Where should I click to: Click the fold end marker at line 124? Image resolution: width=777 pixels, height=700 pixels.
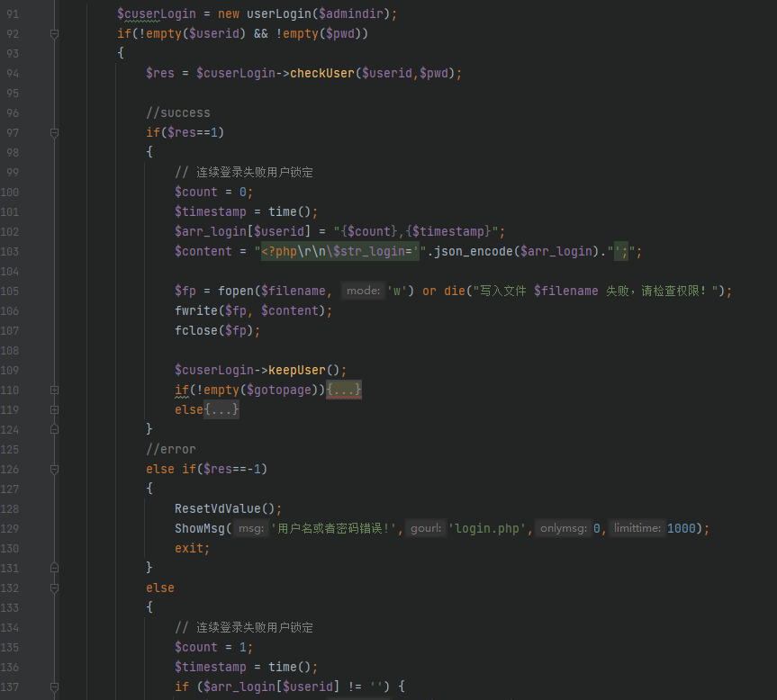(53, 429)
